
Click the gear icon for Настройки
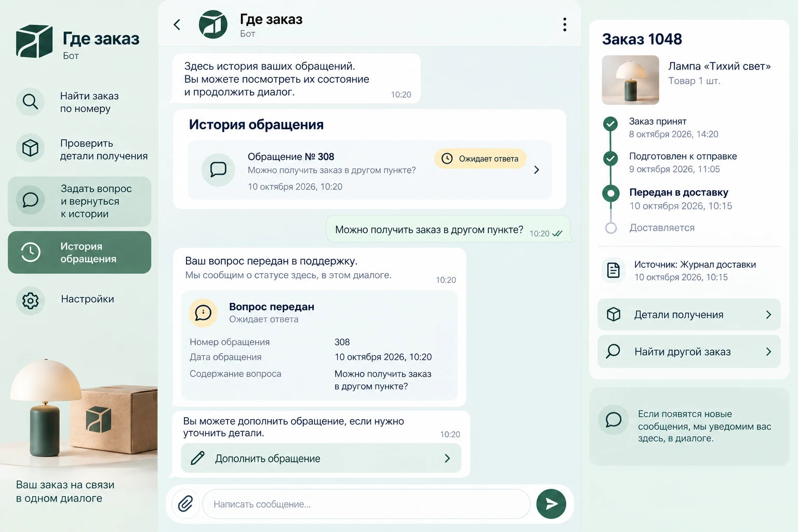click(30, 300)
